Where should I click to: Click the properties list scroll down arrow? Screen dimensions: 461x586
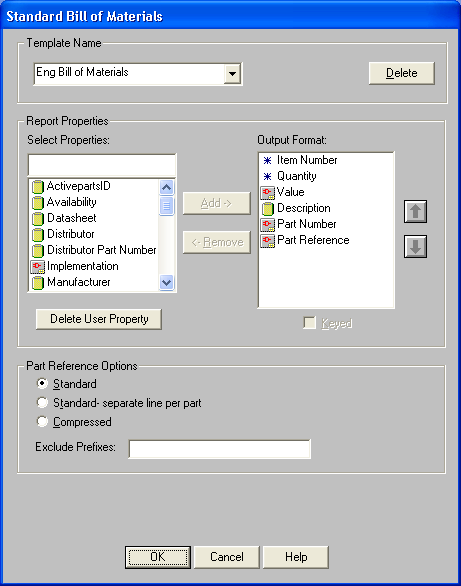pos(166,283)
